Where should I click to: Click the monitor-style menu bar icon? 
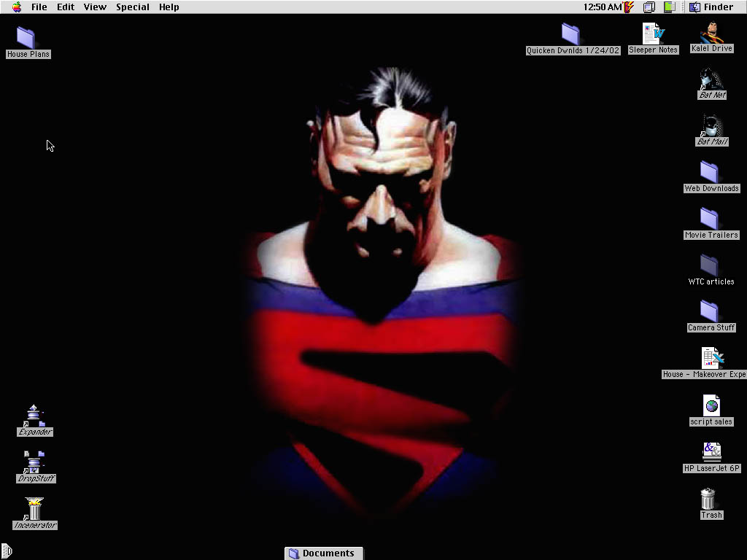pos(649,7)
